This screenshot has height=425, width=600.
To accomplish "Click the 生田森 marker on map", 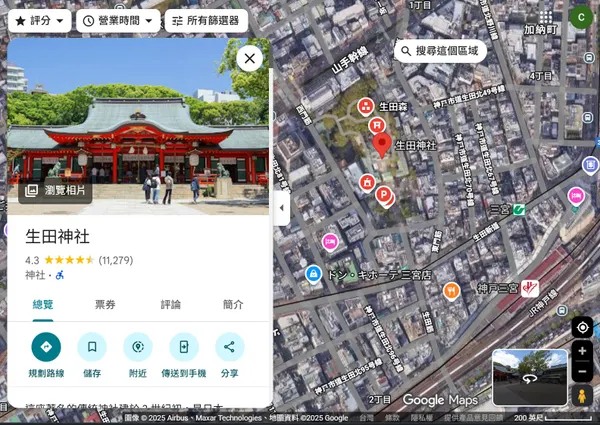I will (366, 107).
